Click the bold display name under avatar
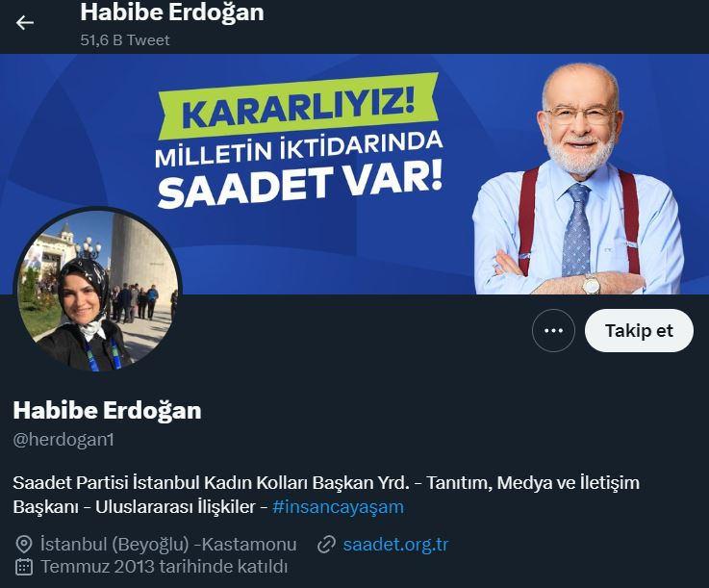709x588 pixels. [107, 410]
